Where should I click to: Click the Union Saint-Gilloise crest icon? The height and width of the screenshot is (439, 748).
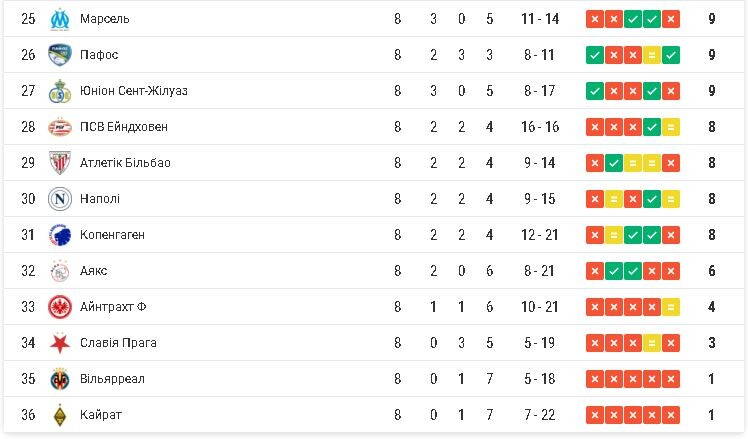59,91
